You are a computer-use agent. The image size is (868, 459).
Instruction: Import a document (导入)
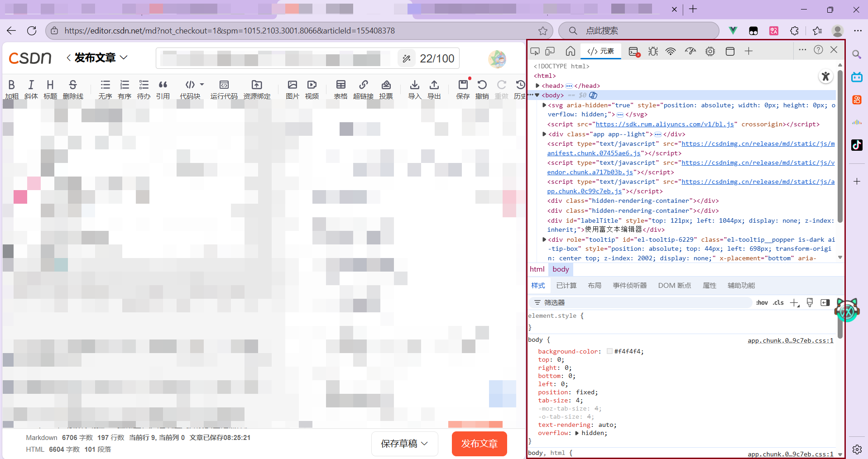tap(414, 89)
